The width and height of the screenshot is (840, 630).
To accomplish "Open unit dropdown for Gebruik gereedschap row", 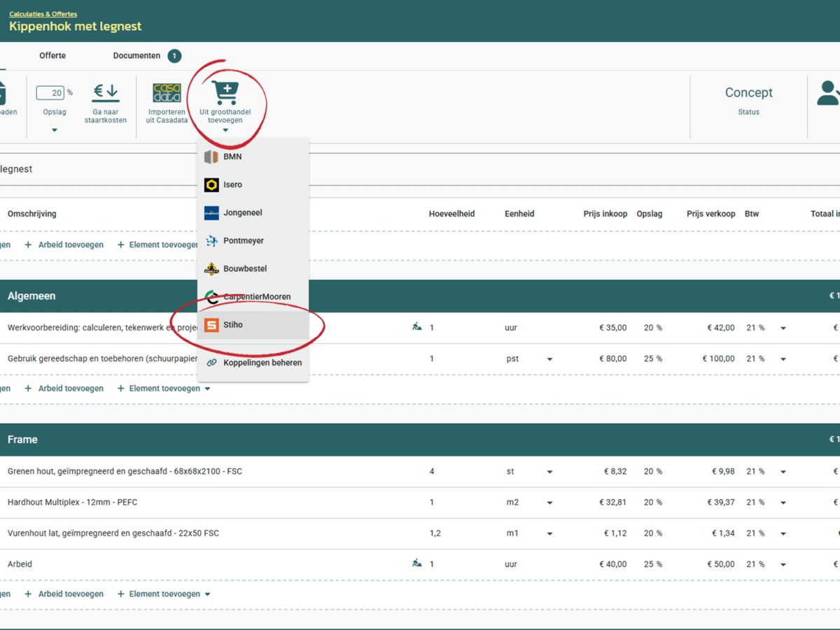I will [x=549, y=359].
